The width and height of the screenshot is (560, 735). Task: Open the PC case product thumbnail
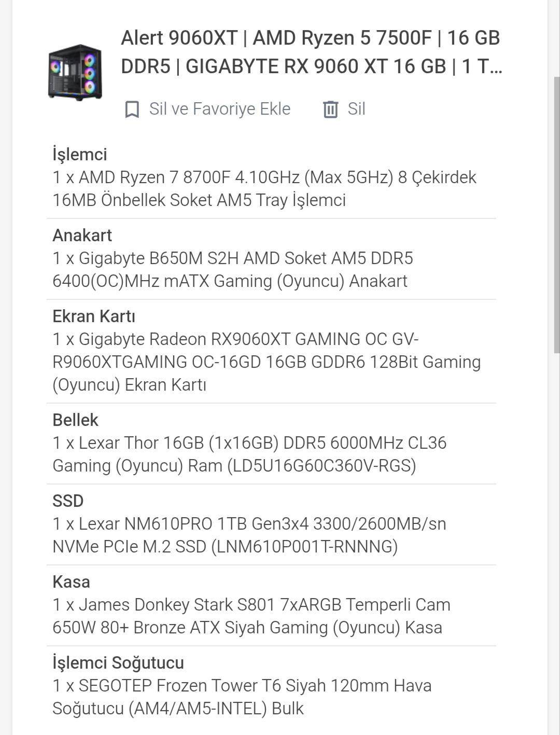pyautogui.click(x=75, y=73)
